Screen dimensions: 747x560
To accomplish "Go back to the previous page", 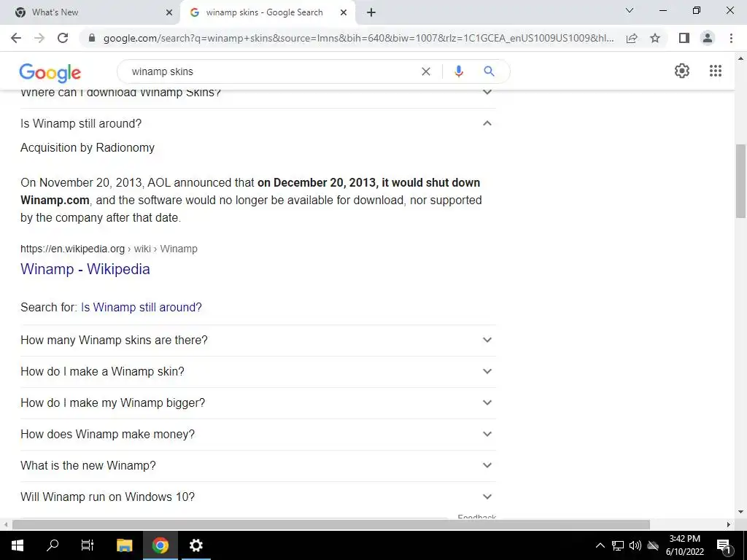I will pyautogui.click(x=16, y=38).
